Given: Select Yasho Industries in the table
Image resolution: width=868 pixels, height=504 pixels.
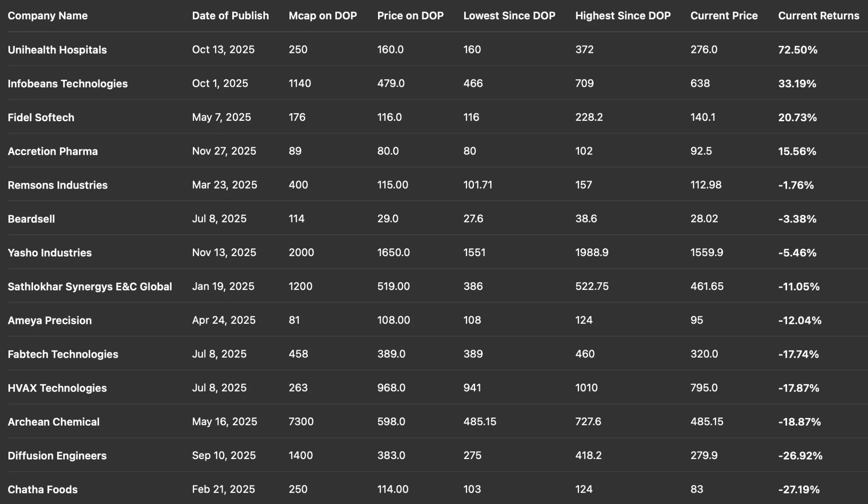Looking at the screenshot, I should coord(50,253).
